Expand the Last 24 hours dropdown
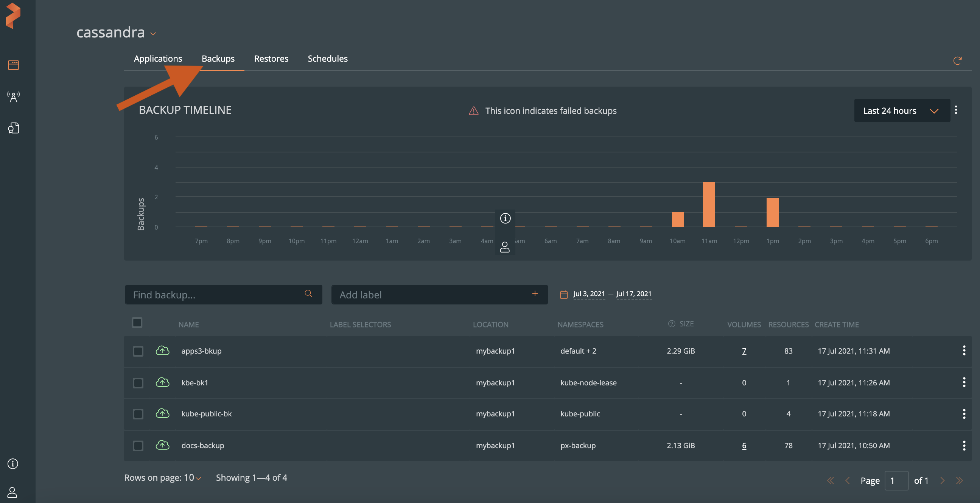Viewport: 980px width, 503px height. pos(902,111)
